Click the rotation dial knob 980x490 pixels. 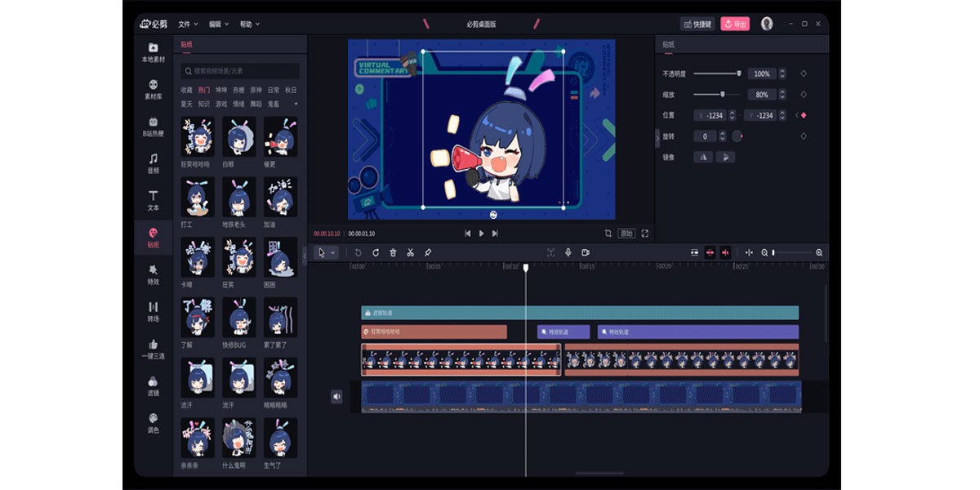tap(737, 136)
